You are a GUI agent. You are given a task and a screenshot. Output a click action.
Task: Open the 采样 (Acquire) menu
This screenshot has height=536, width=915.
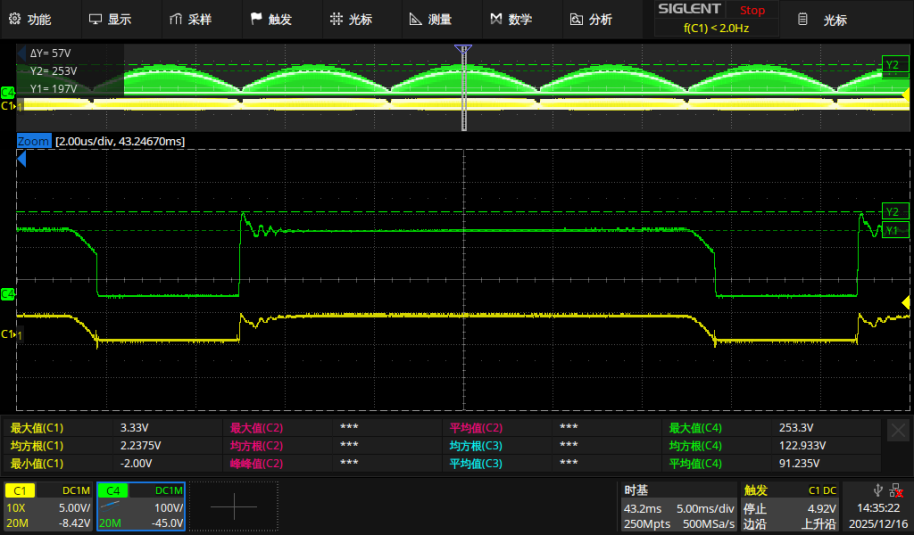coord(190,19)
